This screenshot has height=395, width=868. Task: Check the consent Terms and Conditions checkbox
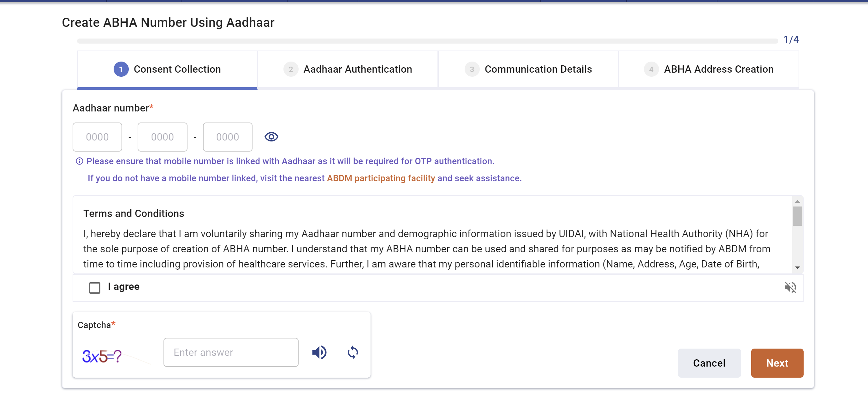[x=94, y=287]
